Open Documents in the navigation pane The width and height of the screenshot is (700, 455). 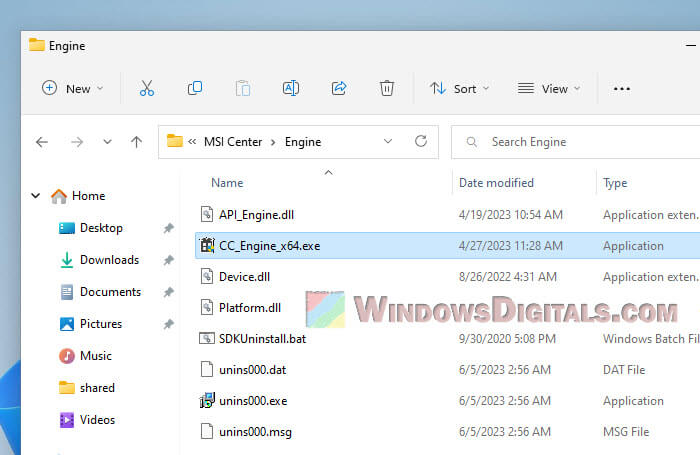click(x=110, y=292)
